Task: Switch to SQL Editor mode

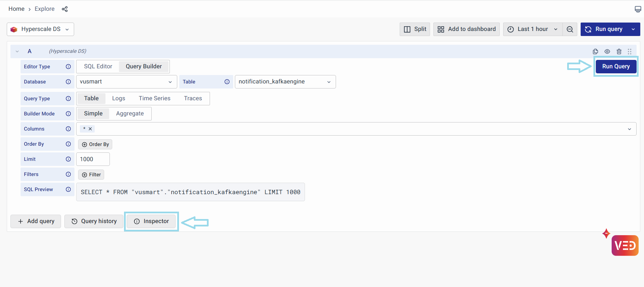Action: coord(98,67)
